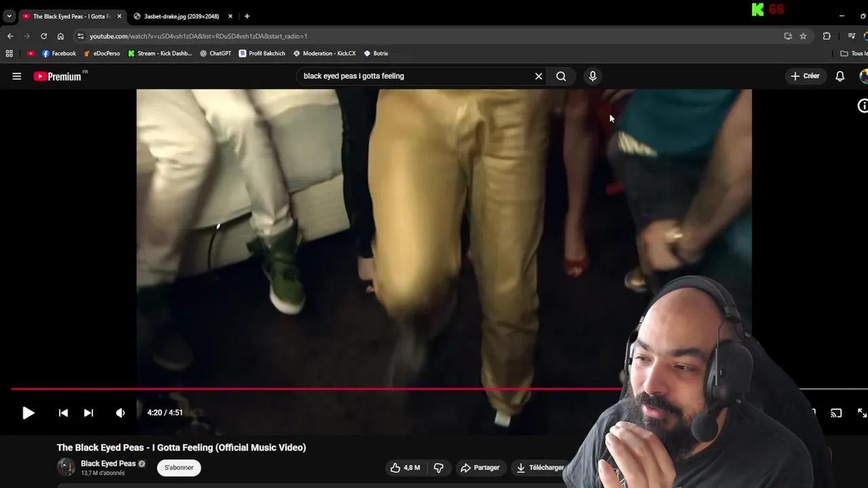868x488 pixels.
Task: Skip to the next video
Action: click(x=88, y=413)
